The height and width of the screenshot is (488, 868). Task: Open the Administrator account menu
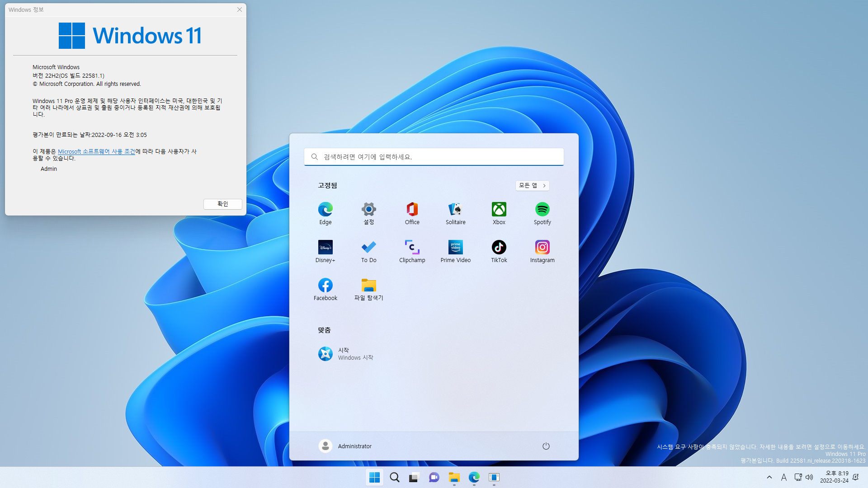(x=345, y=446)
